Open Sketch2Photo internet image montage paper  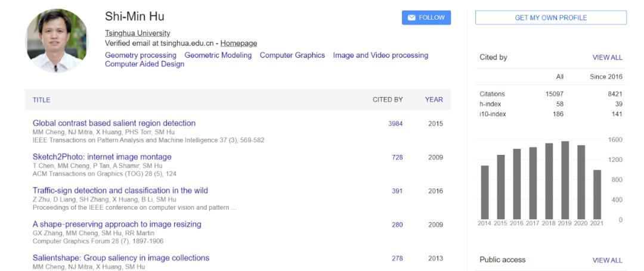coord(102,157)
